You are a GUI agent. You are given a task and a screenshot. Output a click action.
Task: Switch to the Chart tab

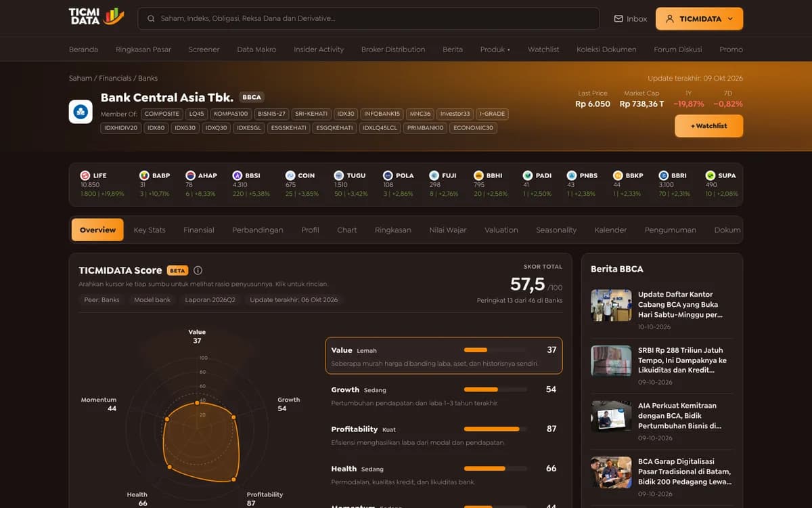[347, 230]
